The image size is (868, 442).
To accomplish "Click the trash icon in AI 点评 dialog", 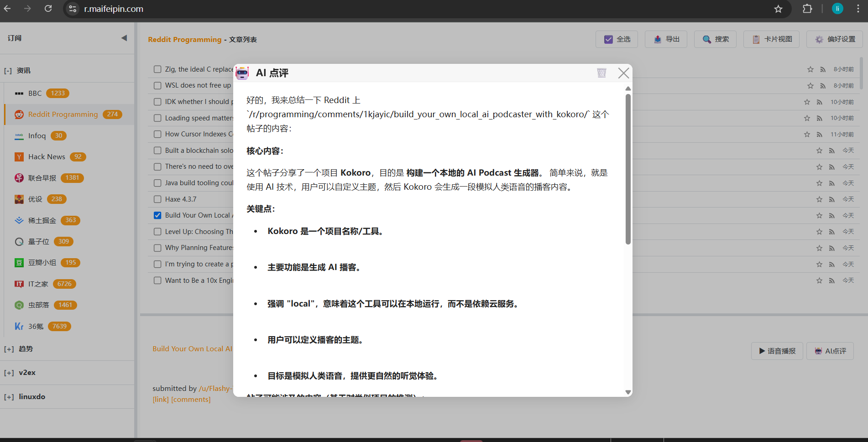I will (601, 73).
